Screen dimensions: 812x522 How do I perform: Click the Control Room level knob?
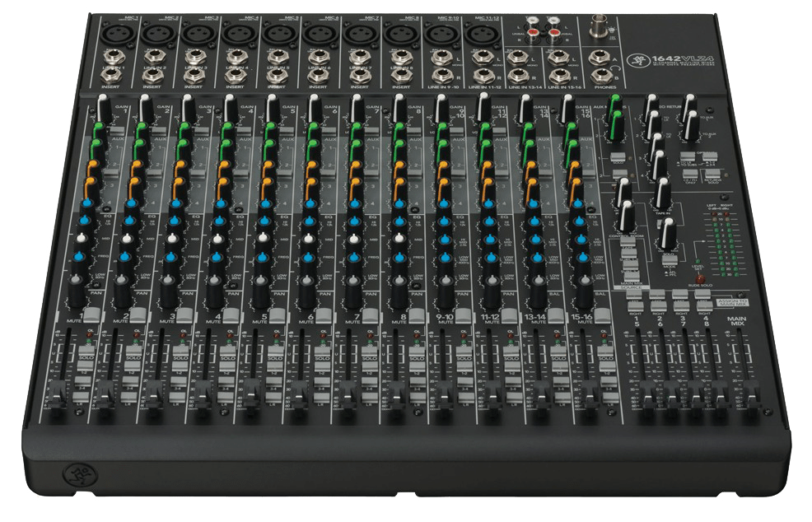point(627,216)
